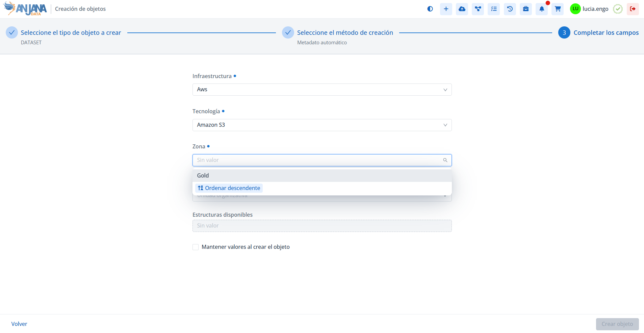Click the Zona search input field

(317, 160)
